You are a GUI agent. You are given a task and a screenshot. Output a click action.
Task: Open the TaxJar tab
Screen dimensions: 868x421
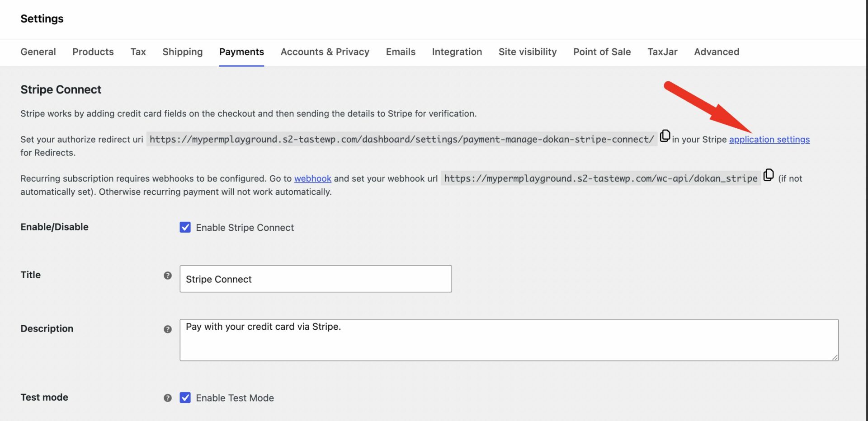[x=662, y=52]
